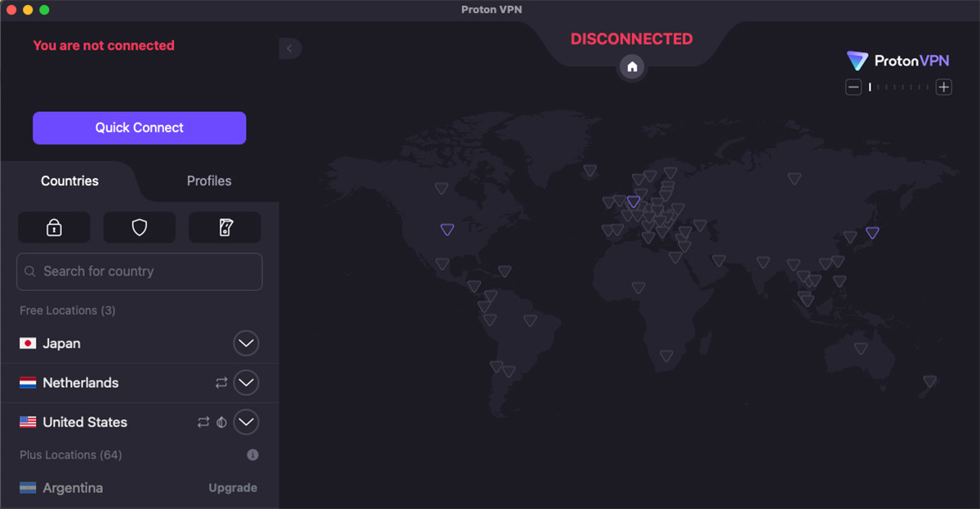The width and height of the screenshot is (980, 509).
Task: Toggle the Kill Switch icon
Action: click(x=225, y=228)
